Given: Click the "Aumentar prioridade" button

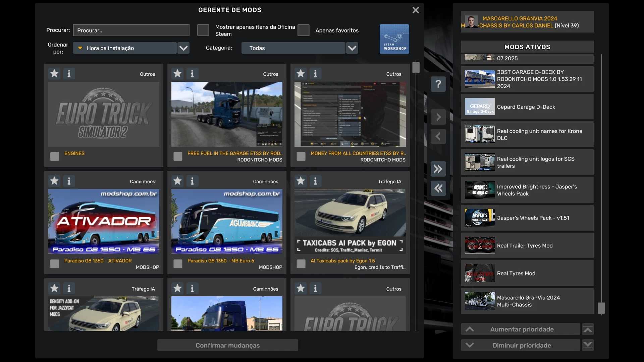Looking at the screenshot, I should coord(521,329).
